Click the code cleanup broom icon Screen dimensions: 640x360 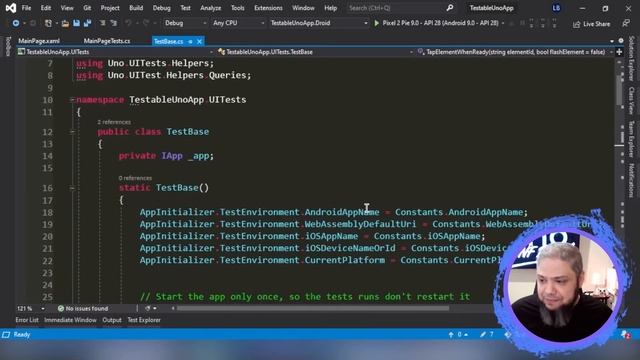point(148,308)
